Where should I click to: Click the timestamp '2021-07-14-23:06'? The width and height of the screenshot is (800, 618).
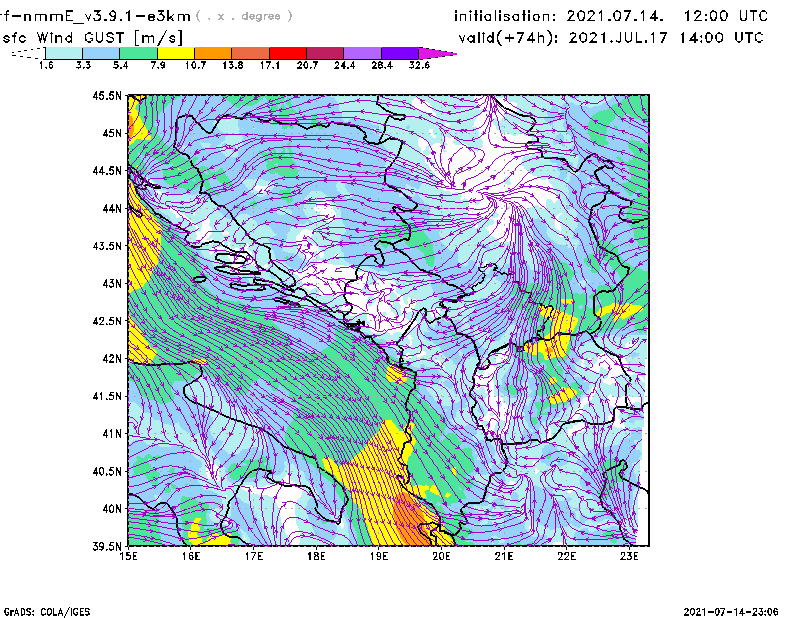pos(731,612)
